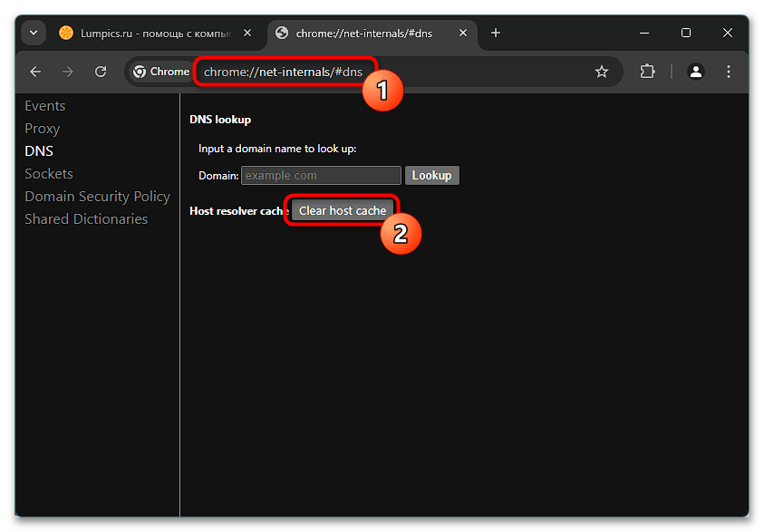The image size is (764, 532).
Task: Maximize the Chrome window
Action: [685, 34]
